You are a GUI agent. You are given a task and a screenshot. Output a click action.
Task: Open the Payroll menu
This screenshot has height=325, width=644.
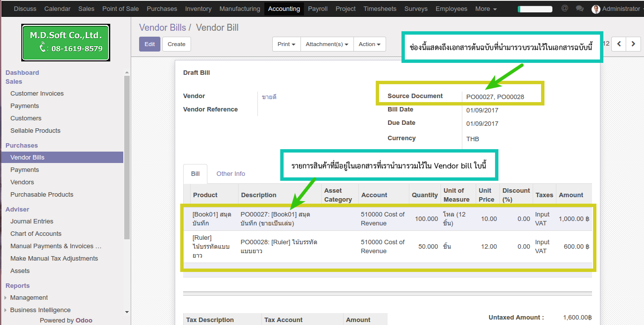tap(317, 9)
